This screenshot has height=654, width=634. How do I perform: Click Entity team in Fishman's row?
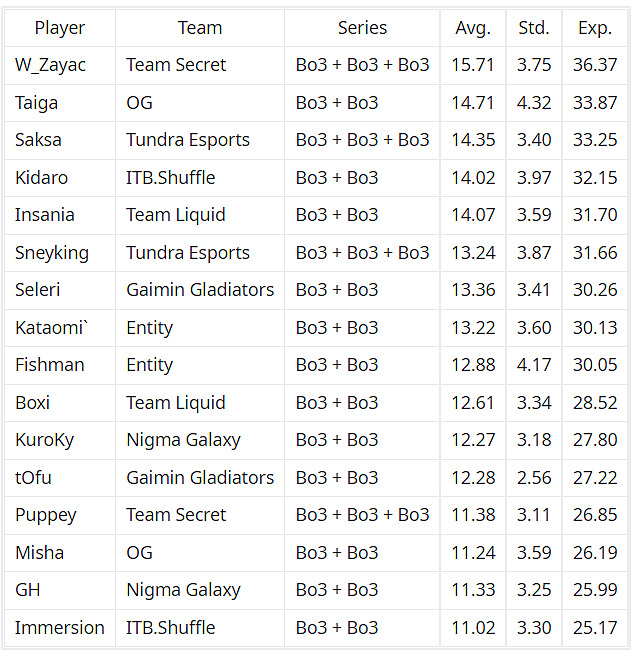pyautogui.click(x=150, y=365)
